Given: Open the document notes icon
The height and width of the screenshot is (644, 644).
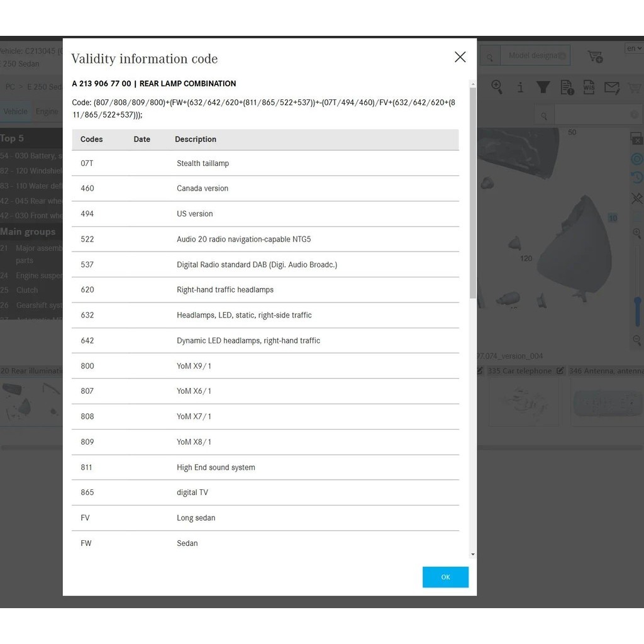Looking at the screenshot, I should pos(567,87).
